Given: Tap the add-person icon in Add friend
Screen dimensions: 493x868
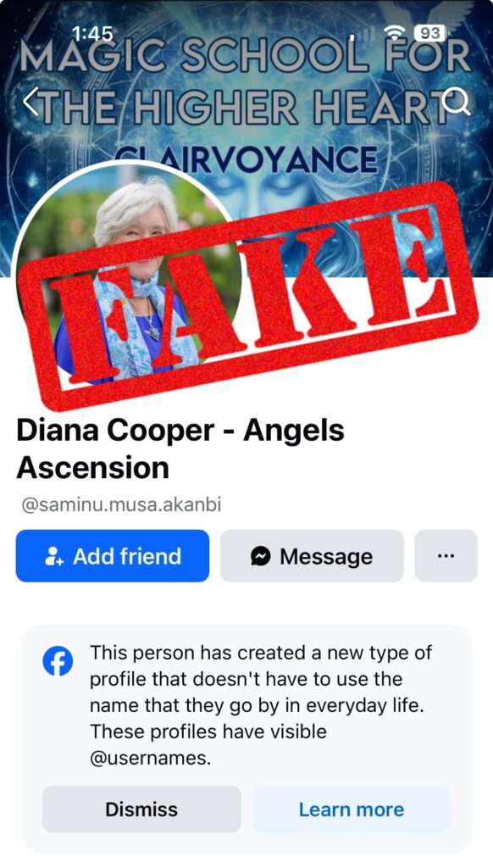Looking at the screenshot, I should click(x=54, y=556).
